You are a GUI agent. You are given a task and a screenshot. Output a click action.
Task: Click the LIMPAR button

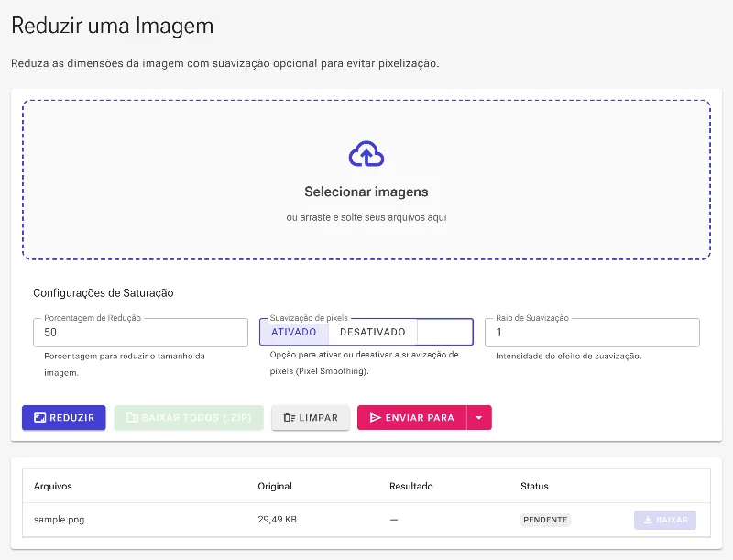point(311,417)
